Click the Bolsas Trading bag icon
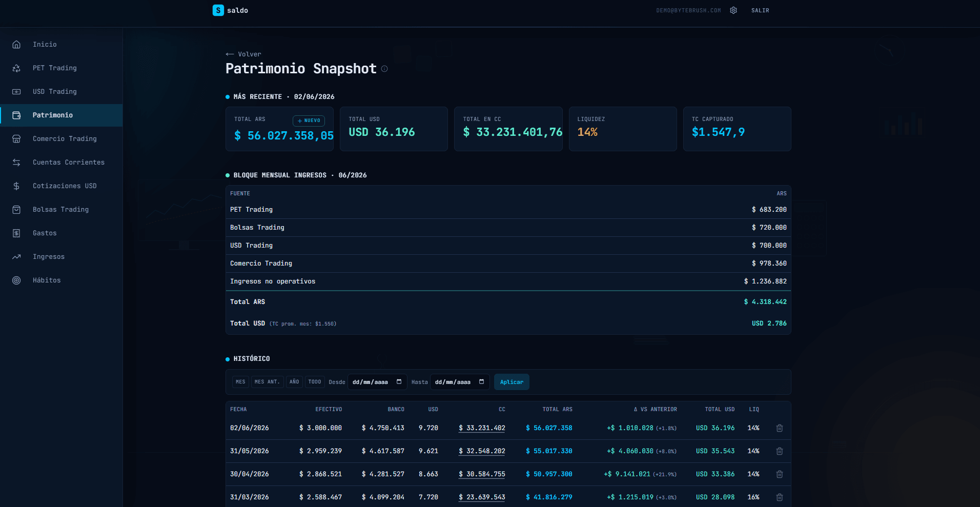 coord(16,210)
